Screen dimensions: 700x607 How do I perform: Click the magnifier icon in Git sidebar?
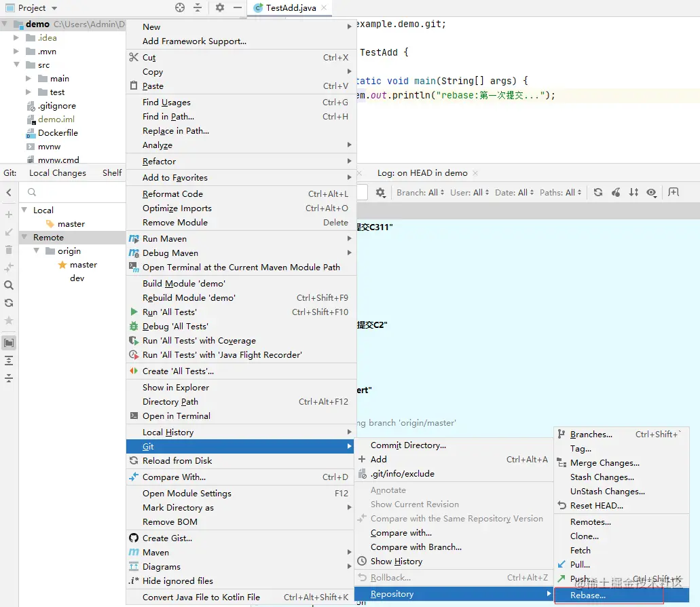pyautogui.click(x=9, y=285)
